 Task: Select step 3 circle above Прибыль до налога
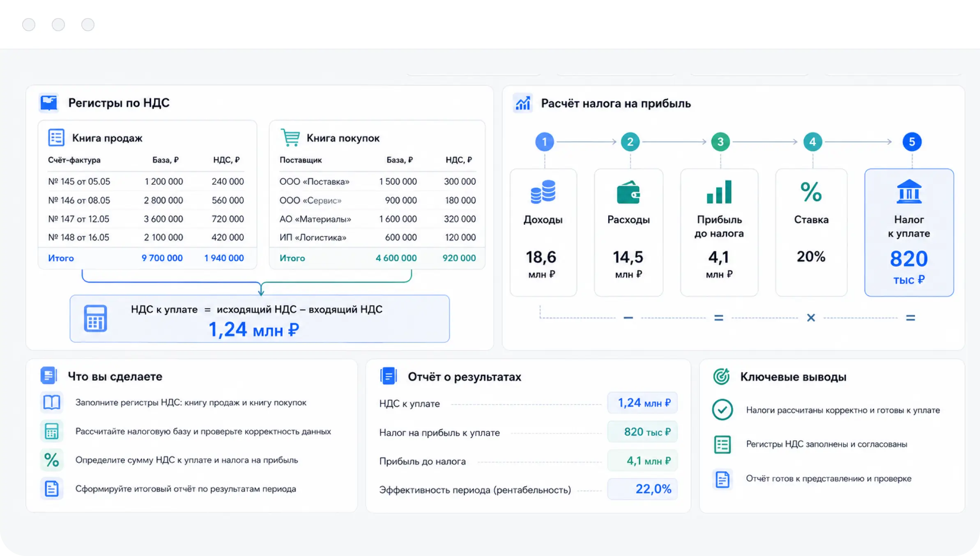[720, 142]
